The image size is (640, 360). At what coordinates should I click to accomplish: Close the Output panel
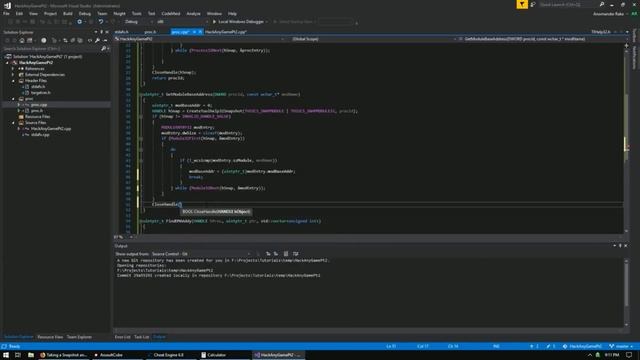click(x=626, y=246)
